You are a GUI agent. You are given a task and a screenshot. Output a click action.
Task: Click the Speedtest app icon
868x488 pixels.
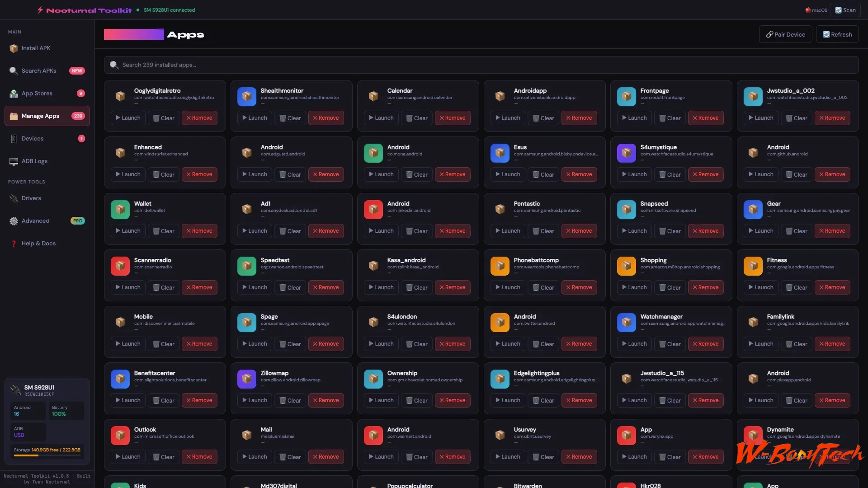(247, 266)
